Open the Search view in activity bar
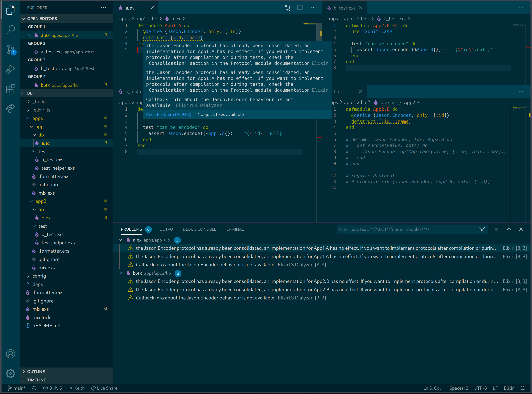 coord(10,30)
